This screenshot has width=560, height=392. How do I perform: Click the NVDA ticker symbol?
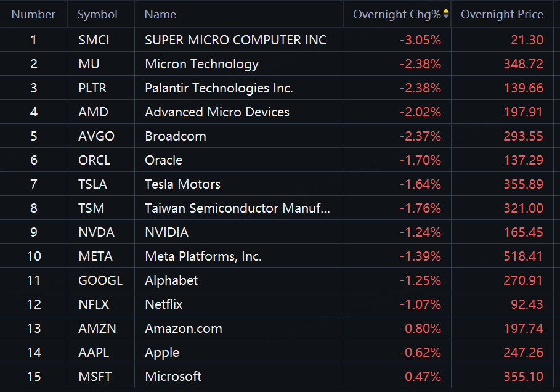click(96, 232)
